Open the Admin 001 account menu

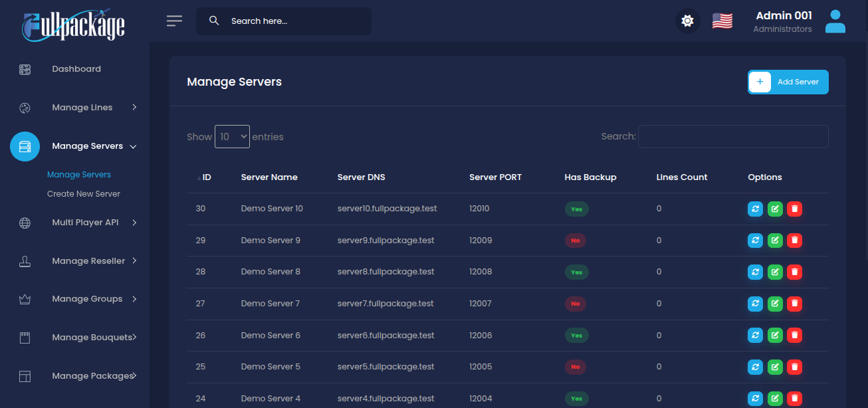click(x=783, y=21)
